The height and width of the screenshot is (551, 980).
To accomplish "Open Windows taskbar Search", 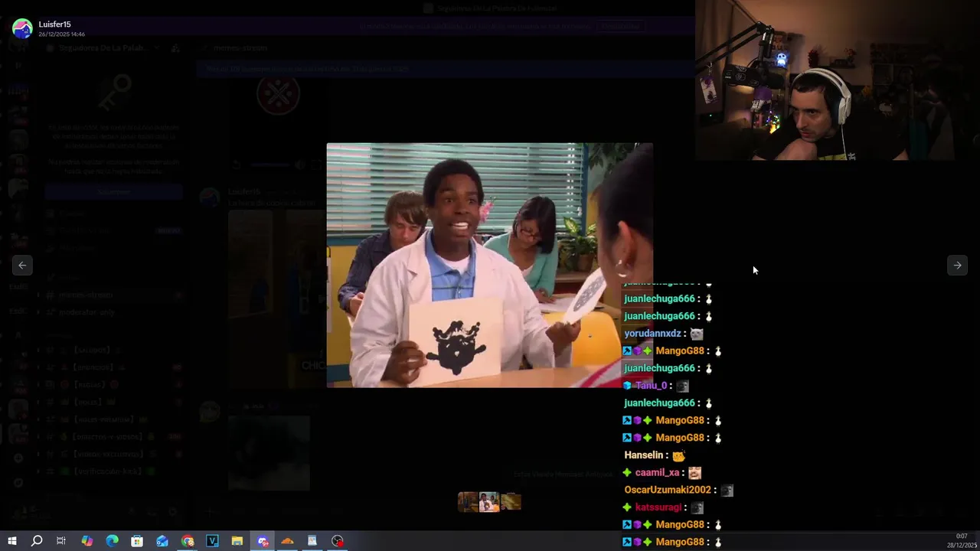I will click(x=36, y=541).
